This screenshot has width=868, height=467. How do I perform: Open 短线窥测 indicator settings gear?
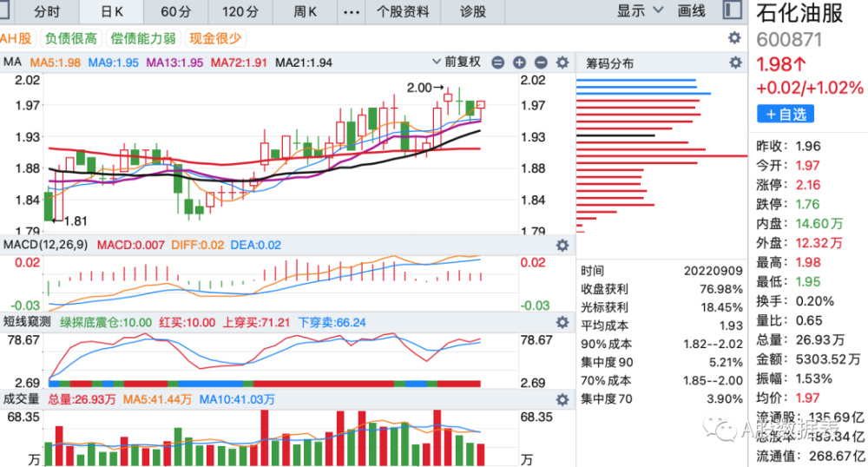[562, 322]
